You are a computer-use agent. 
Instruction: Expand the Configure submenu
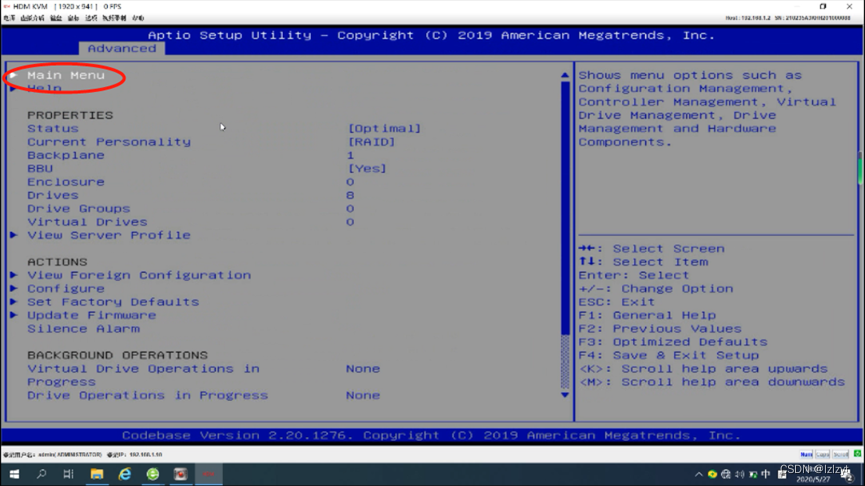[66, 289]
